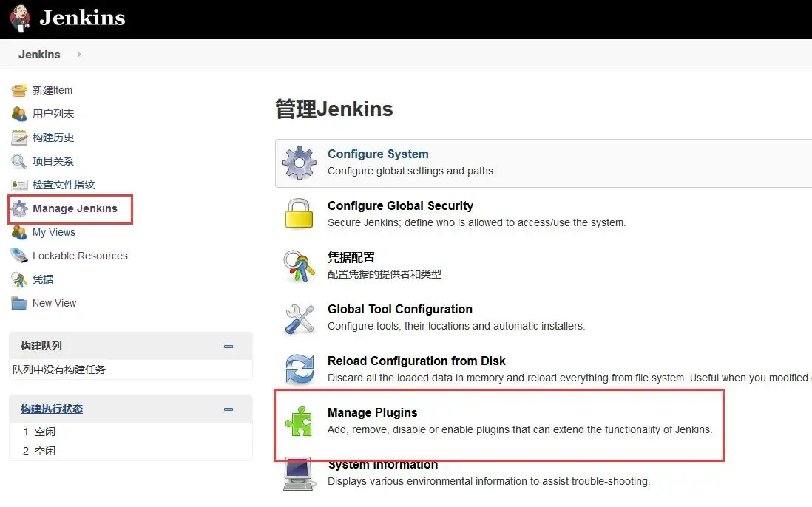
Task: Click the 构建历史 notepad icon
Action: tap(19, 137)
